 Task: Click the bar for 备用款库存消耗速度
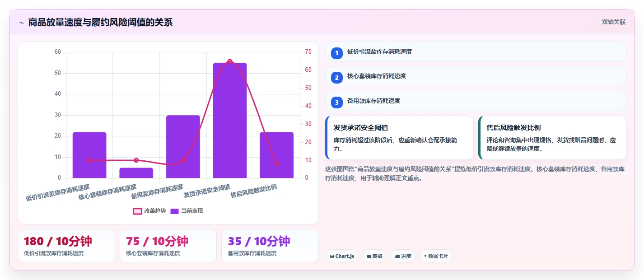point(183,147)
